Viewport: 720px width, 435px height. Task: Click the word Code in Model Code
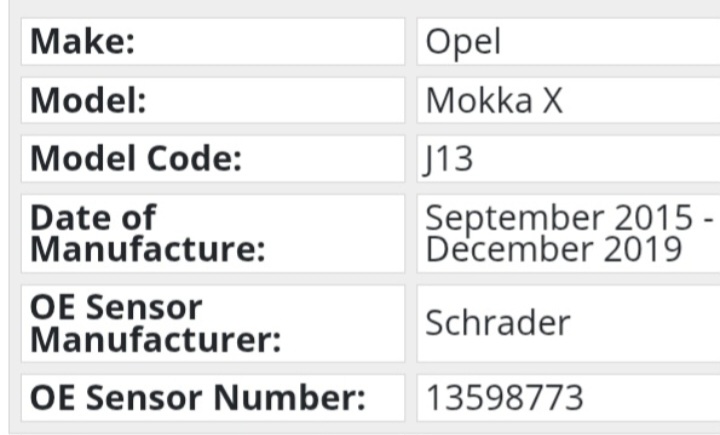tap(194, 158)
